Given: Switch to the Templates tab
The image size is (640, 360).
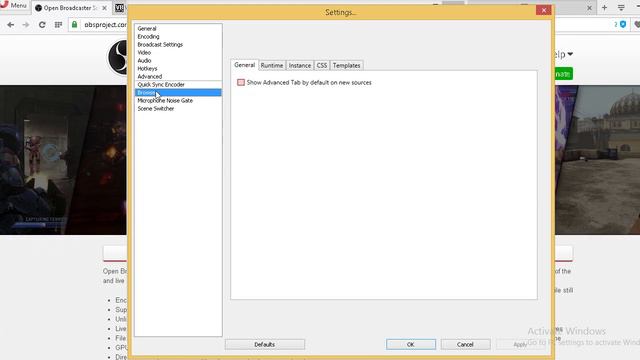Looking at the screenshot, I should point(347,65).
